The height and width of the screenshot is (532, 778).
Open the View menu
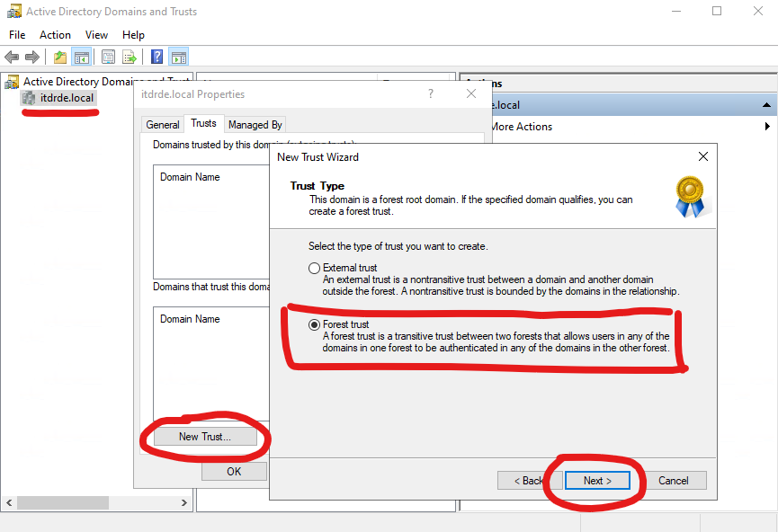click(x=96, y=35)
